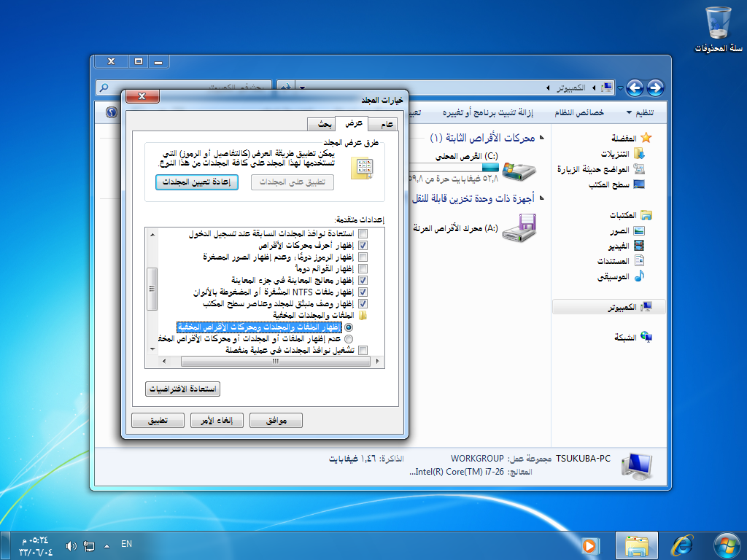This screenshot has height=560, width=747.
Task: Click the network tray icon
Action: click(x=89, y=546)
